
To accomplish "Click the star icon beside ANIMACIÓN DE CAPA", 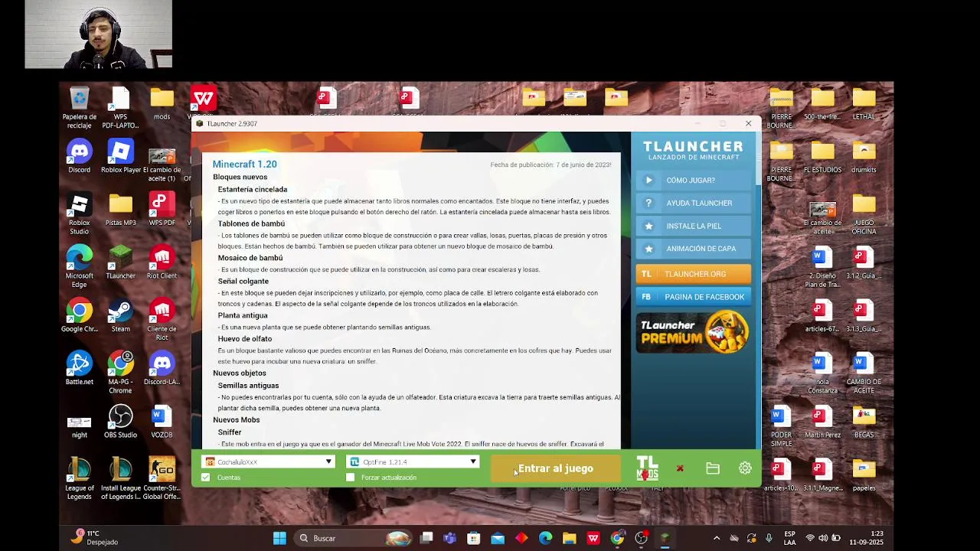I will 648,249.
